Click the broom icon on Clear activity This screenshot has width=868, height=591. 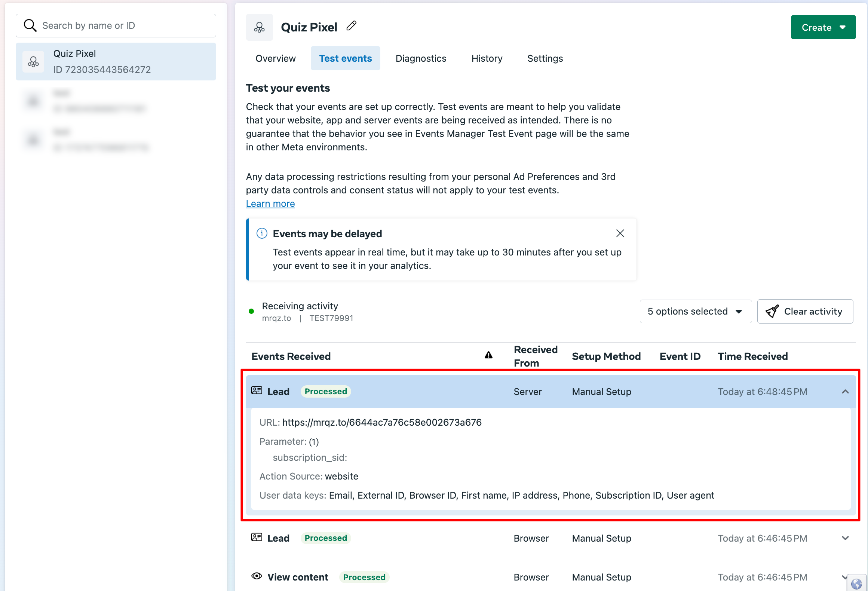(x=772, y=311)
